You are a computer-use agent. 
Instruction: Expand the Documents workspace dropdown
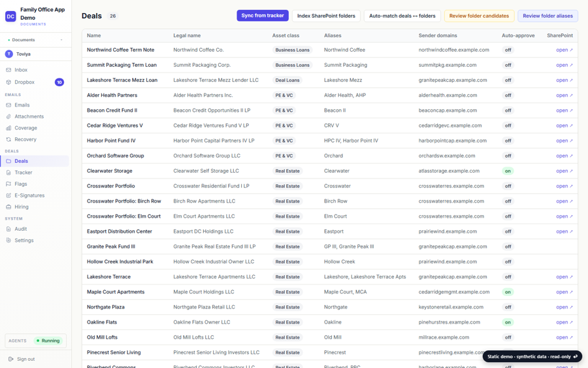36,40
